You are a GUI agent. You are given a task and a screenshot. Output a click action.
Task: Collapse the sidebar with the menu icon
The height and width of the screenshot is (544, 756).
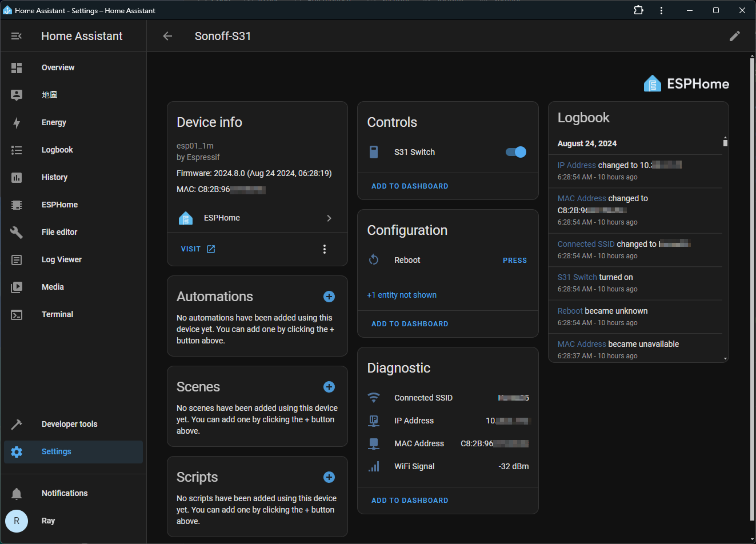(17, 36)
